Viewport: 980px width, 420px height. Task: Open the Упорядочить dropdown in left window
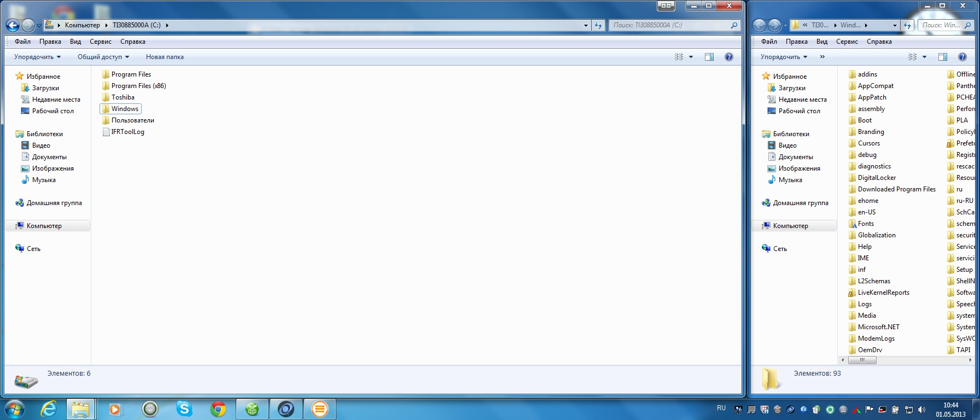tap(37, 57)
